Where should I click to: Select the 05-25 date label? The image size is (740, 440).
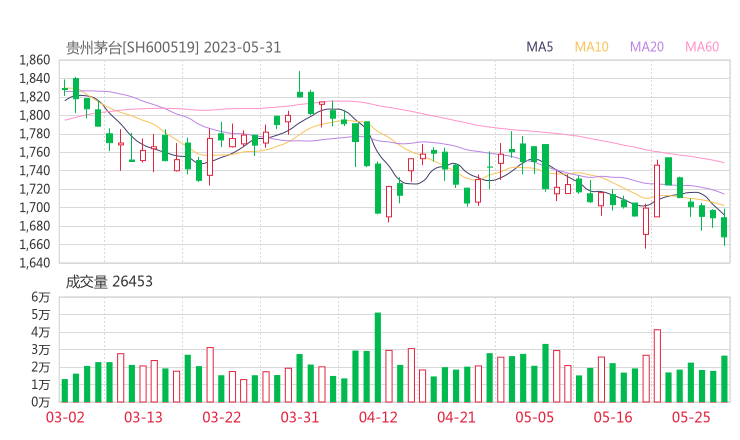click(x=691, y=417)
